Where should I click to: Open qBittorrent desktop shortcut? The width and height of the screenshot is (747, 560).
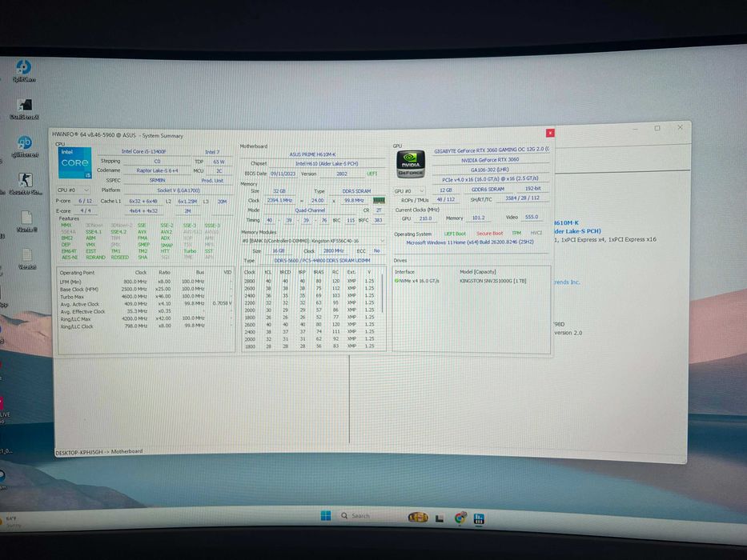[x=24, y=146]
